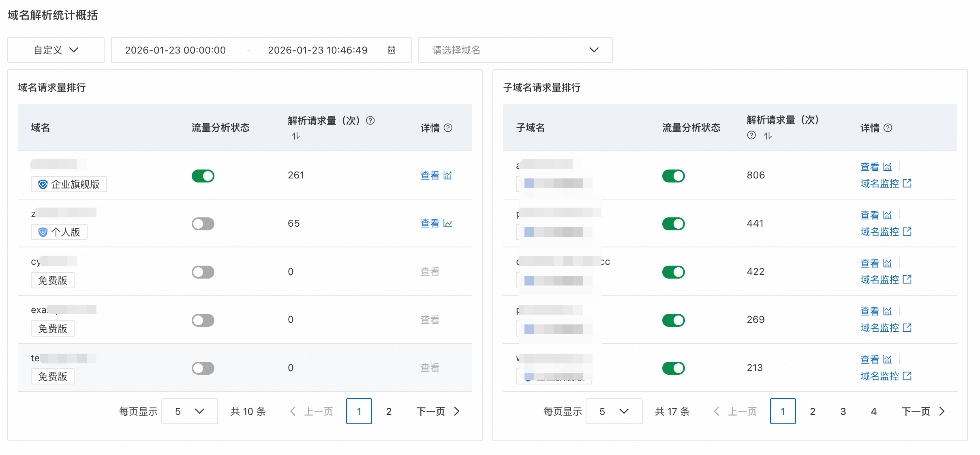Click external-link icon of 域名监控 for 806 row
Viewport: 980px width, 455px height.
click(907, 183)
